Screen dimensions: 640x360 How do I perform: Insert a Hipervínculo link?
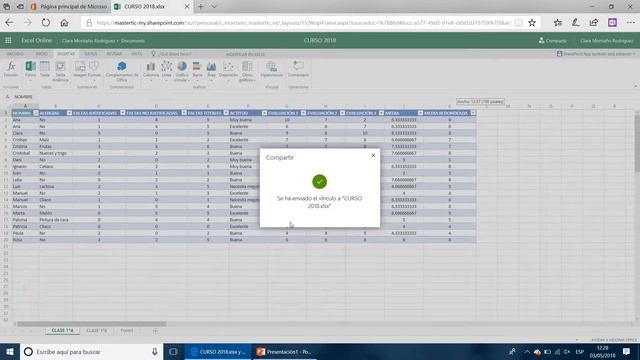(x=271, y=69)
